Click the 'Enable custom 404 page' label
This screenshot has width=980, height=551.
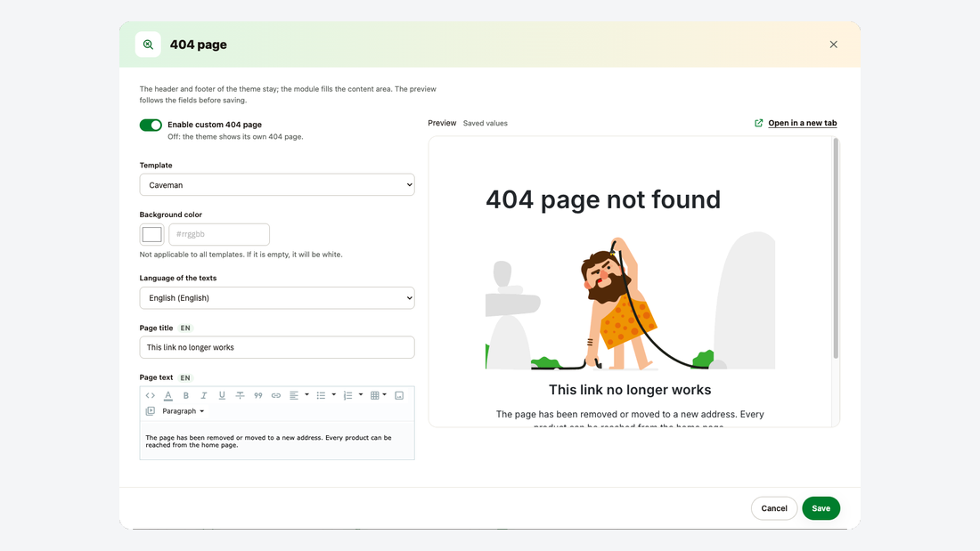(x=215, y=125)
